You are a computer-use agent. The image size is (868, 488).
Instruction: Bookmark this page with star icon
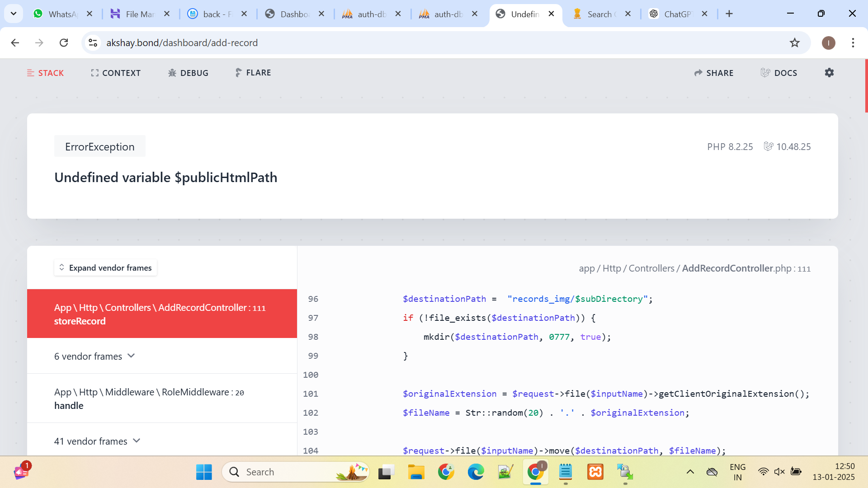point(795,42)
